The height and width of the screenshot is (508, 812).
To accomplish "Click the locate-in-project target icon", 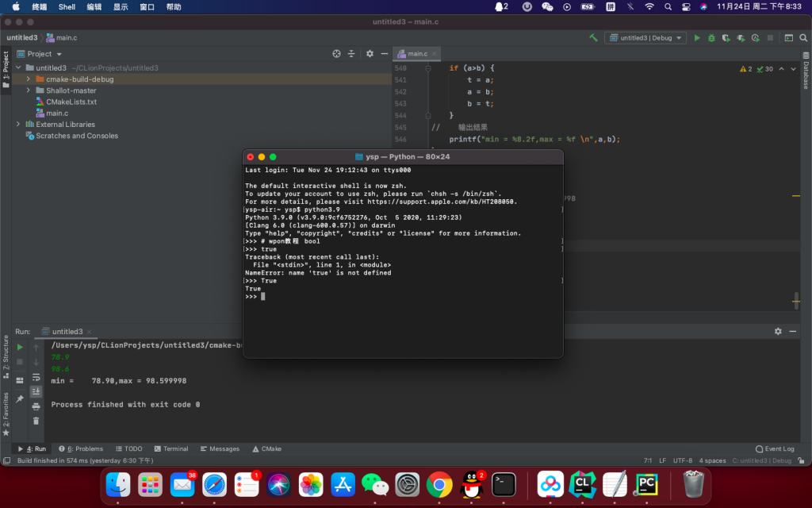I will [336, 54].
